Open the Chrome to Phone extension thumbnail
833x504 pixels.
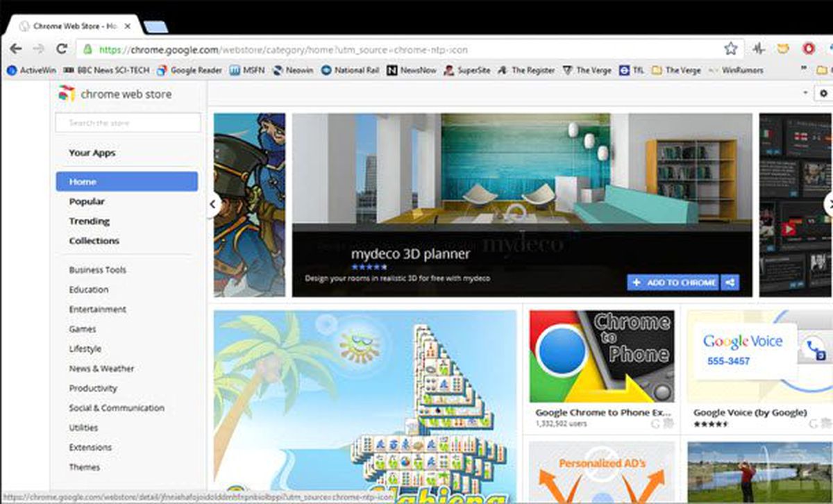(602, 356)
